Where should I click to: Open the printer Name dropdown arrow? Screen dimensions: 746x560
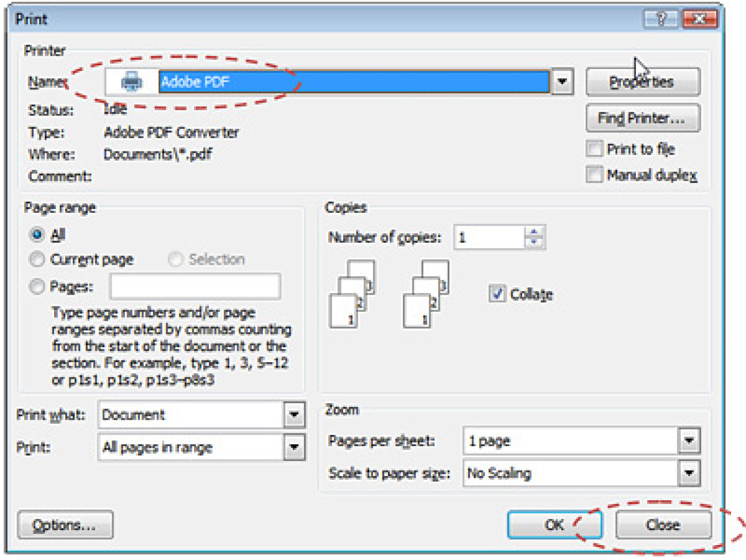click(562, 82)
